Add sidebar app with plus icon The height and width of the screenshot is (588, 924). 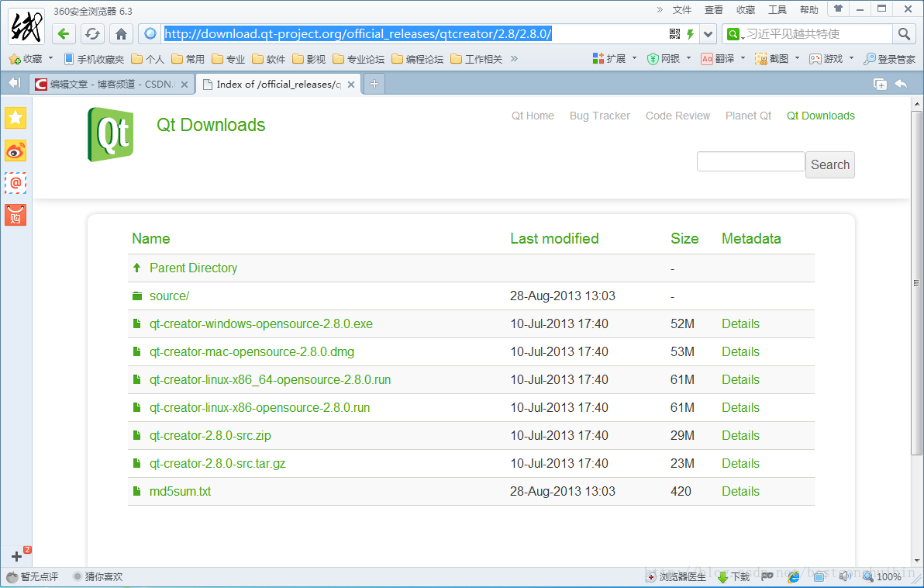16,555
